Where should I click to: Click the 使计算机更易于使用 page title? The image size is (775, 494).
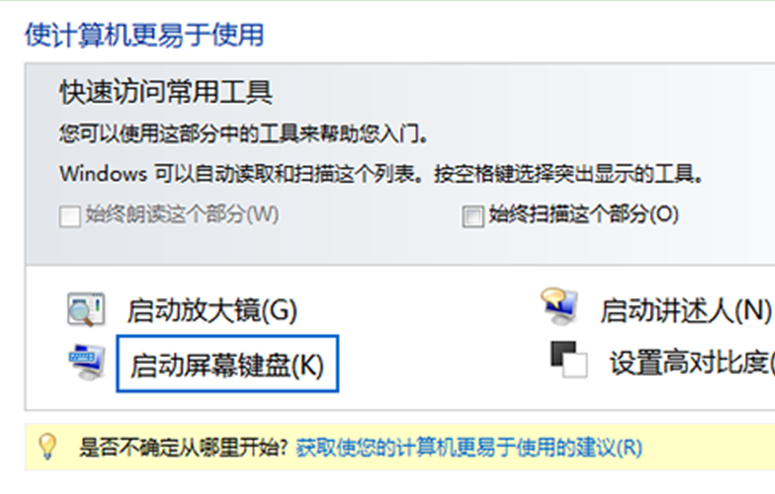pos(144,35)
